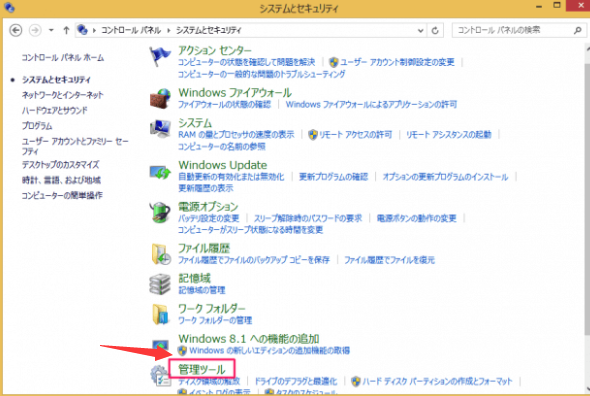Click ファイアウォールの状態の確認 link
Viewport: 590px width, 396px height.
[224, 104]
